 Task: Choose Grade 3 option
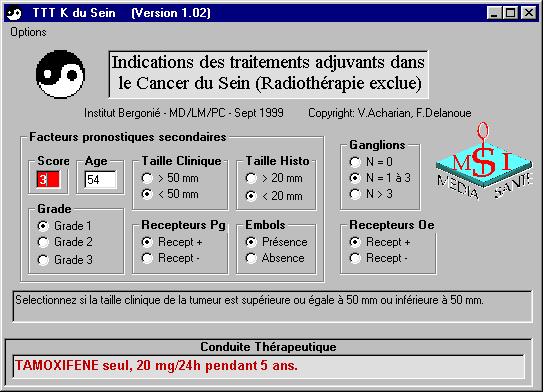[65, 260]
